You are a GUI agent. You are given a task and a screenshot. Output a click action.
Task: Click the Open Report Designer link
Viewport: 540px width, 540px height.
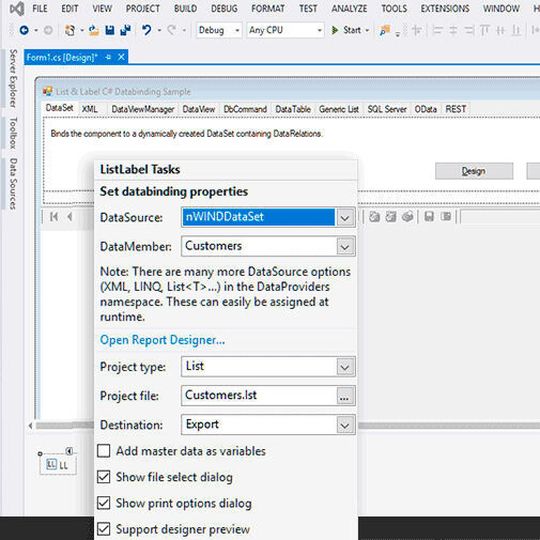(162, 340)
